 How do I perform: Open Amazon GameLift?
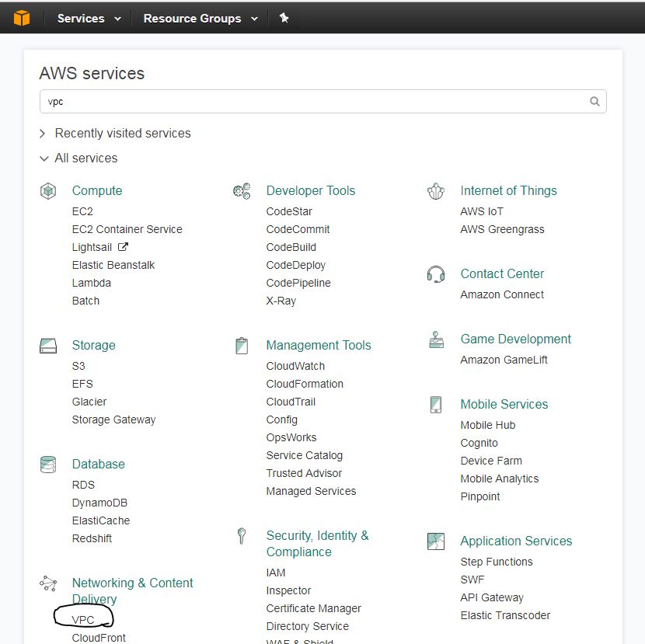point(504,360)
